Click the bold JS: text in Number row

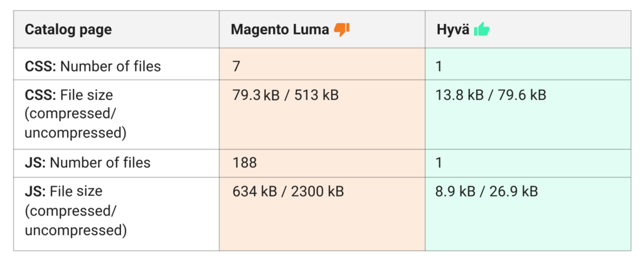click(35, 162)
